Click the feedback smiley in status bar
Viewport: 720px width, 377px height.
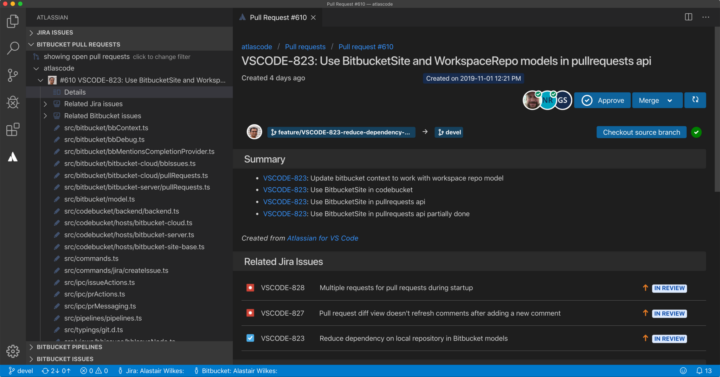tap(683, 371)
